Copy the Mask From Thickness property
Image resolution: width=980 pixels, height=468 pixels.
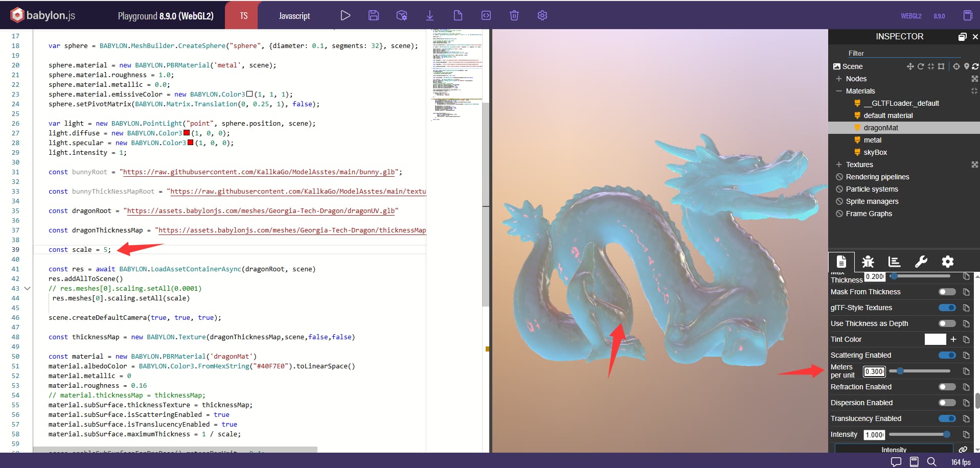[966, 292]
